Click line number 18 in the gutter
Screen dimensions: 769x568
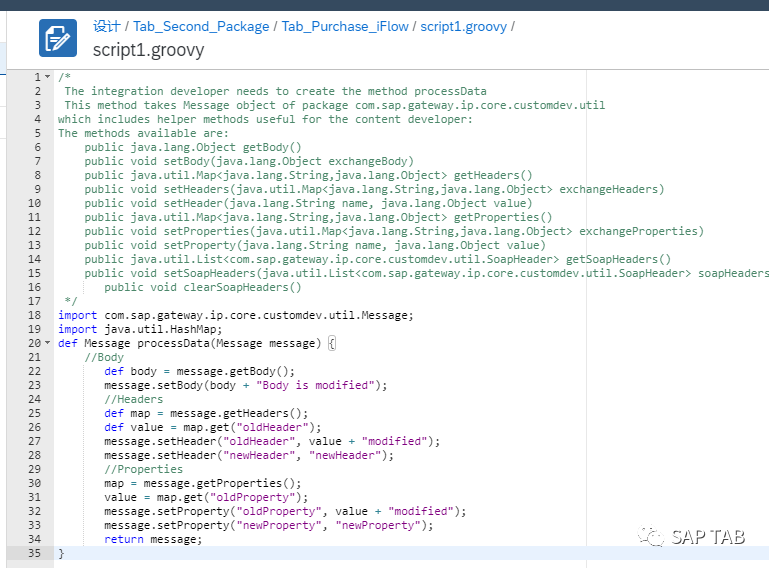tap(34, 315)
